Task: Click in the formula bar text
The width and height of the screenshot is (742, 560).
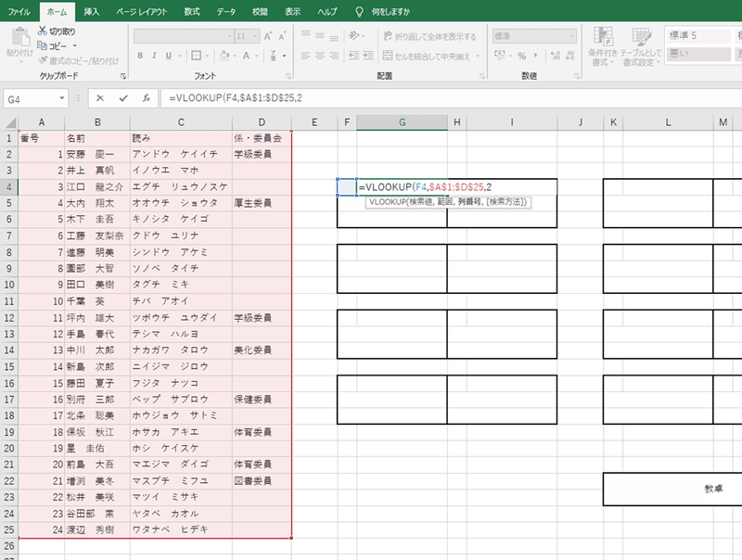Action: tap(236, 98)
